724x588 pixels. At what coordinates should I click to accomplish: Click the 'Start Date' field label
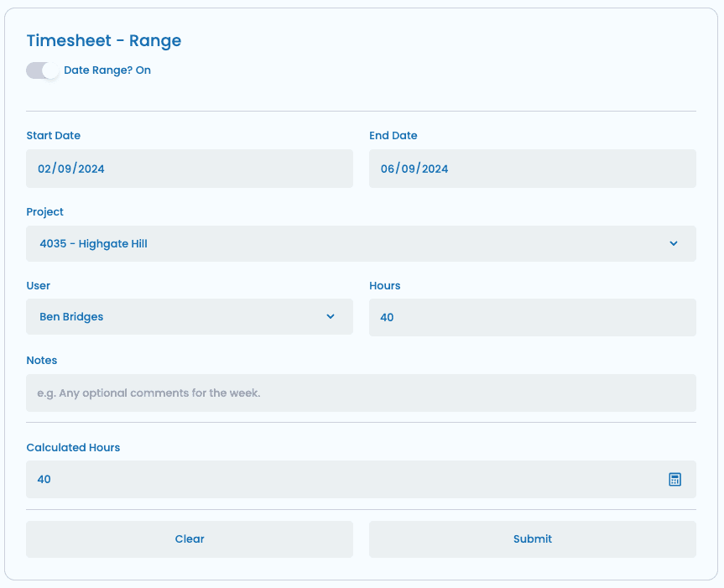point(54,136)
